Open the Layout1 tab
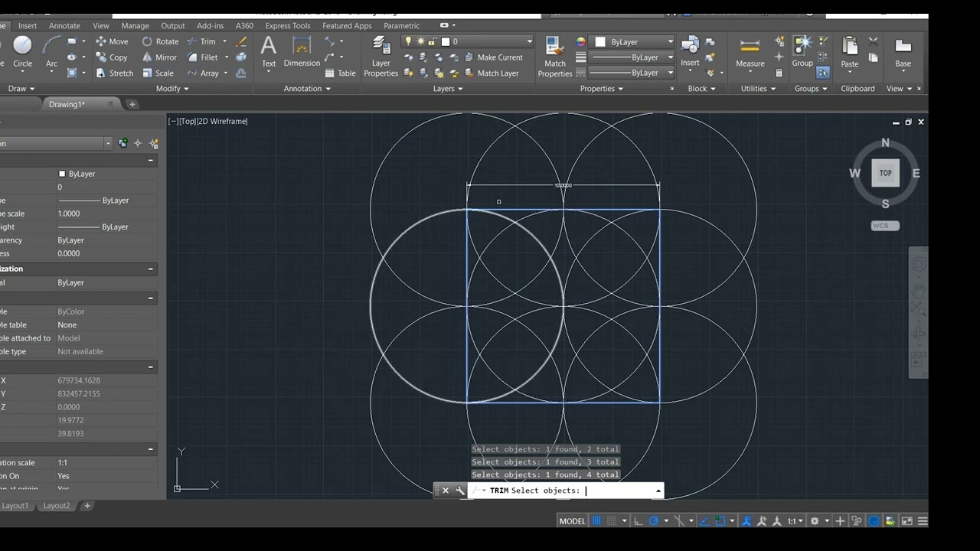 click(15, 506)
